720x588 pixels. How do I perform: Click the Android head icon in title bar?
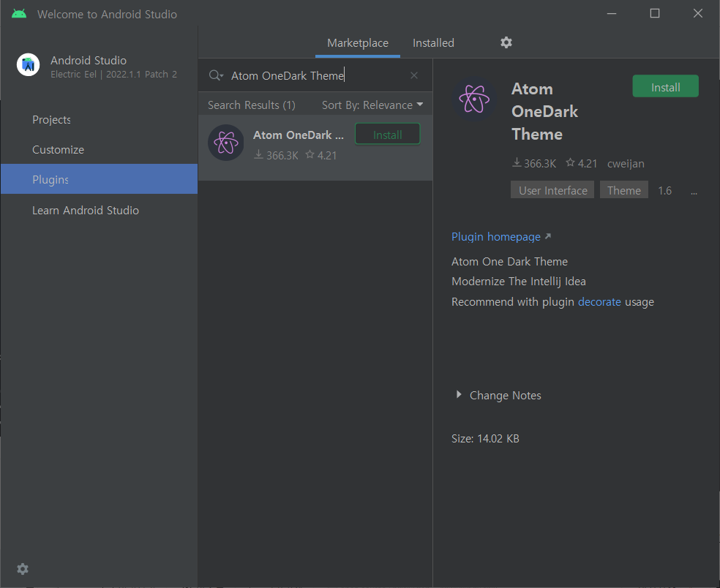19,14
